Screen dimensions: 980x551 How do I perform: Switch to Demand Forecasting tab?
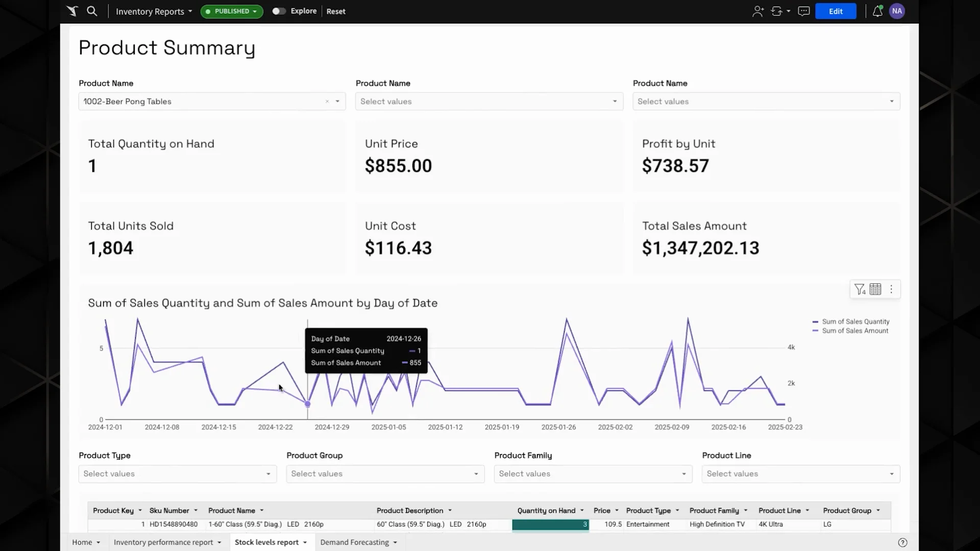pos(355,542)
